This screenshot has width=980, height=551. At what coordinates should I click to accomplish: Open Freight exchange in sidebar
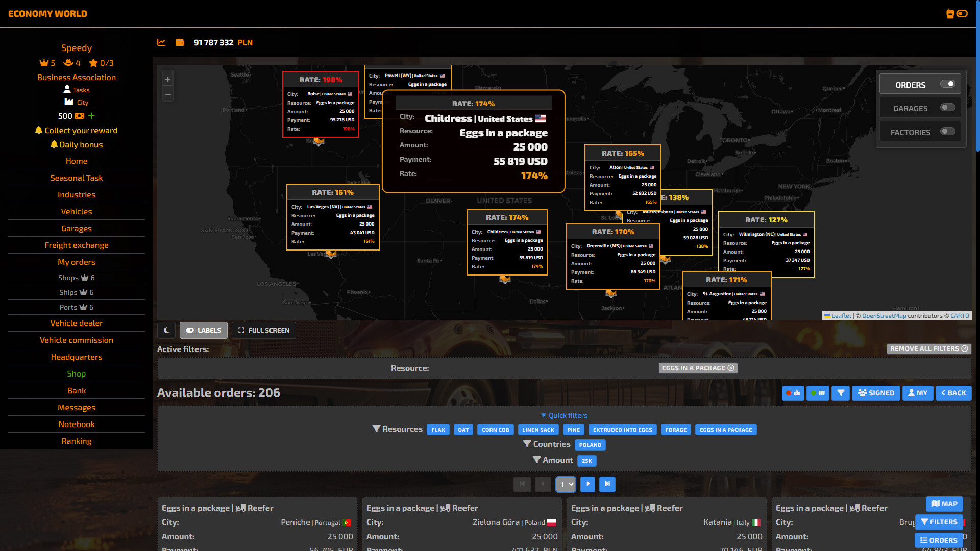(77, 245)
